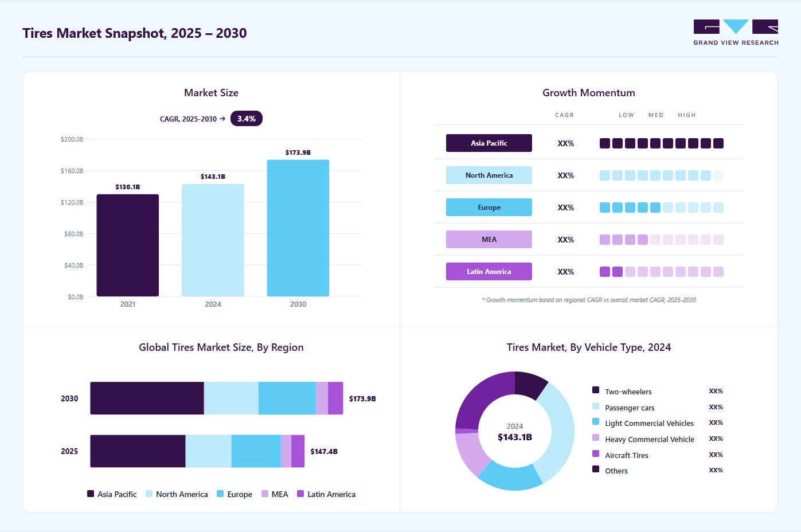Click the $147.4B total for 2025
Image resolution: width=801 pixels, height=532 pixels.
324,452
